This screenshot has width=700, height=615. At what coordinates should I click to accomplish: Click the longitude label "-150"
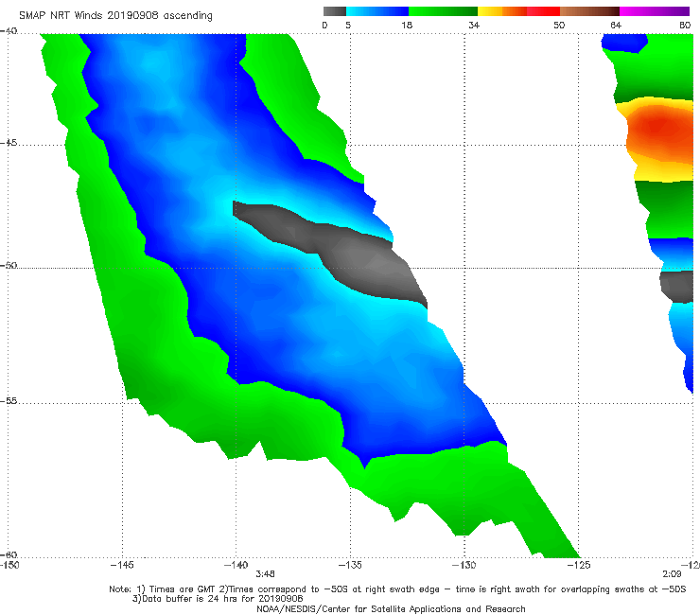(9, 565)
